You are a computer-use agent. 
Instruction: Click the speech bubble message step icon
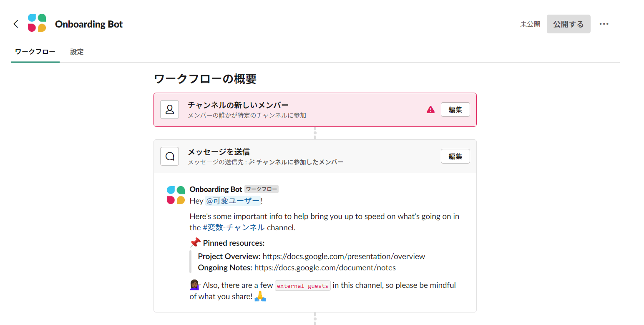tap(170, 156)
